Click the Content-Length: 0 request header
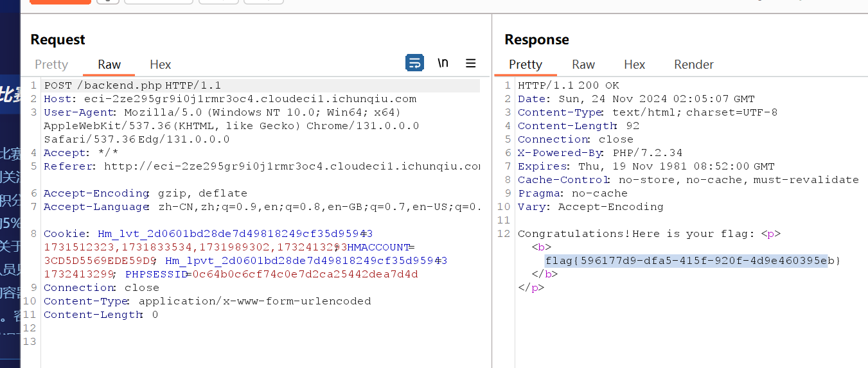Viewport: 868px width, 368px height. tap(101, 315)
